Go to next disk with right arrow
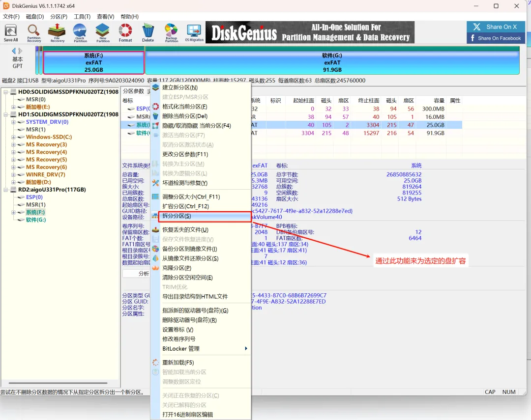Screen dimensions: 531x420 pos(20,51)
